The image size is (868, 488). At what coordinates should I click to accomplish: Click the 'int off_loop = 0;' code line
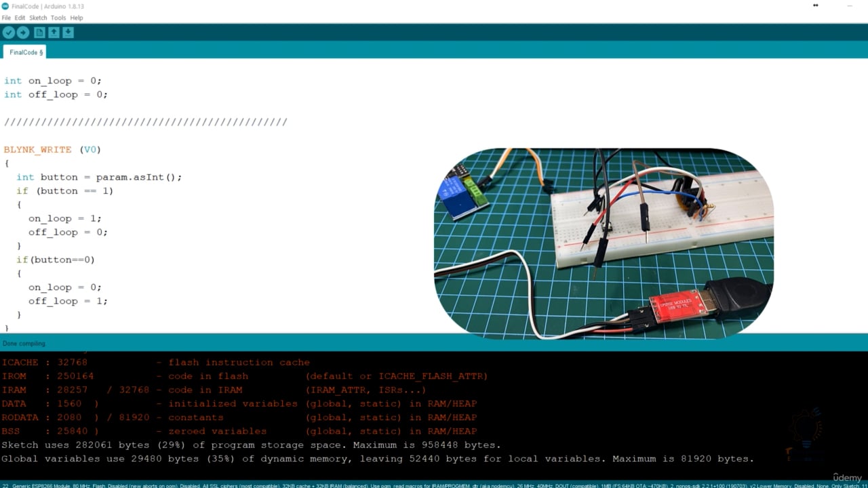[56, 95]
